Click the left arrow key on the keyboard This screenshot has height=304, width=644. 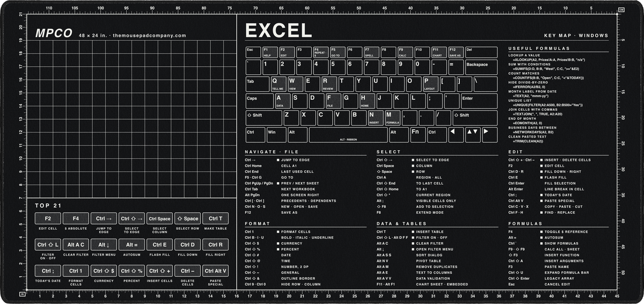(x=455, y=135)
